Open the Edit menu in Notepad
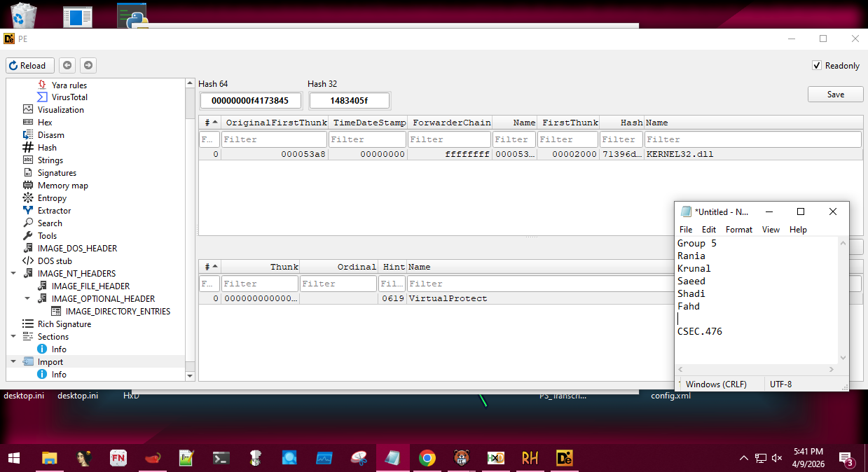Image resolution: width=868 pixels, height=472 pixels. [x=709, y=229]
